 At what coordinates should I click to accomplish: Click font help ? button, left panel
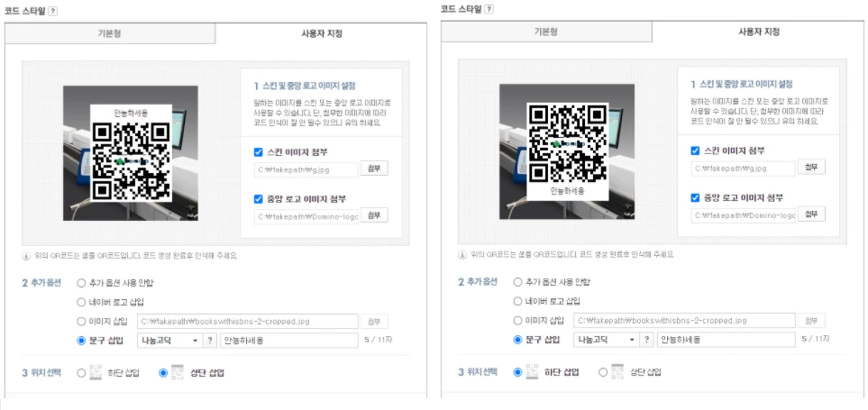(x=209, y=341)
